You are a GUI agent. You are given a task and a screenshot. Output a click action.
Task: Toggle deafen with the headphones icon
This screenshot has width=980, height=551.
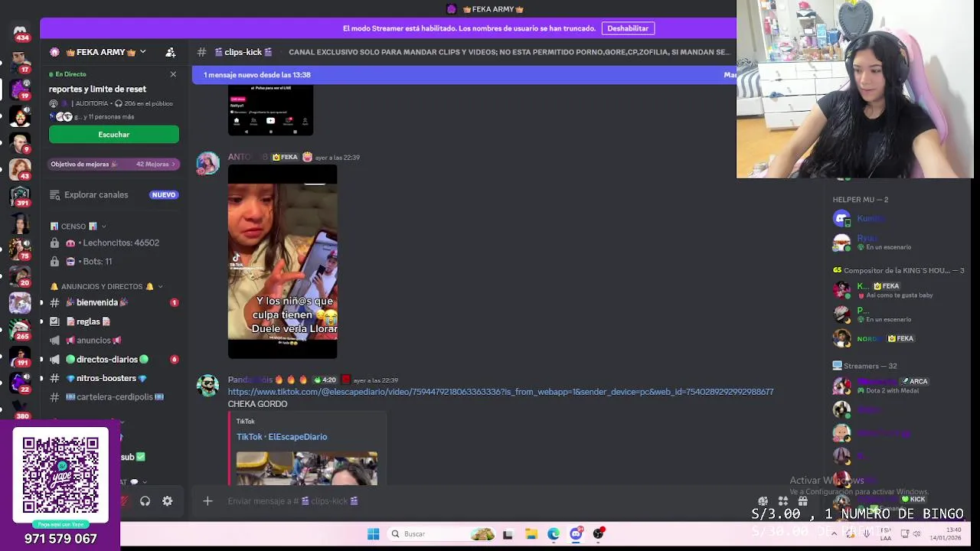145,501
